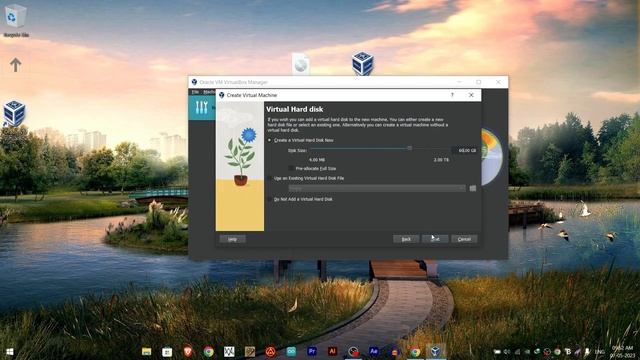
Task: Launch Adobe After Effects from taskbar
Action: click(x=373, y=351)
